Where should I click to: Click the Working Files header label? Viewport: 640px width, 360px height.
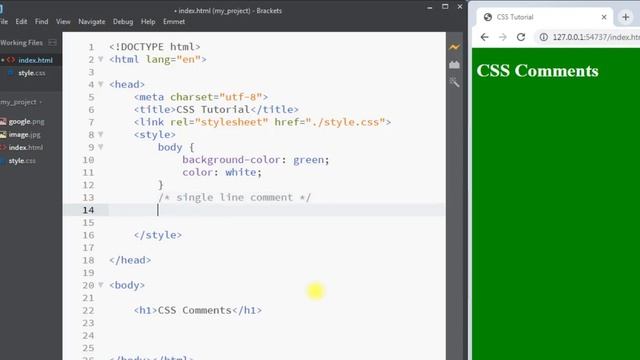(x=21, y=42)
